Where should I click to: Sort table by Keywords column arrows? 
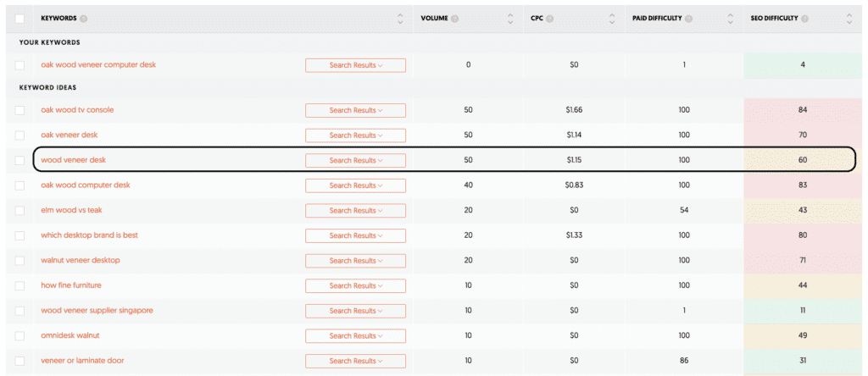coord(400,19)
